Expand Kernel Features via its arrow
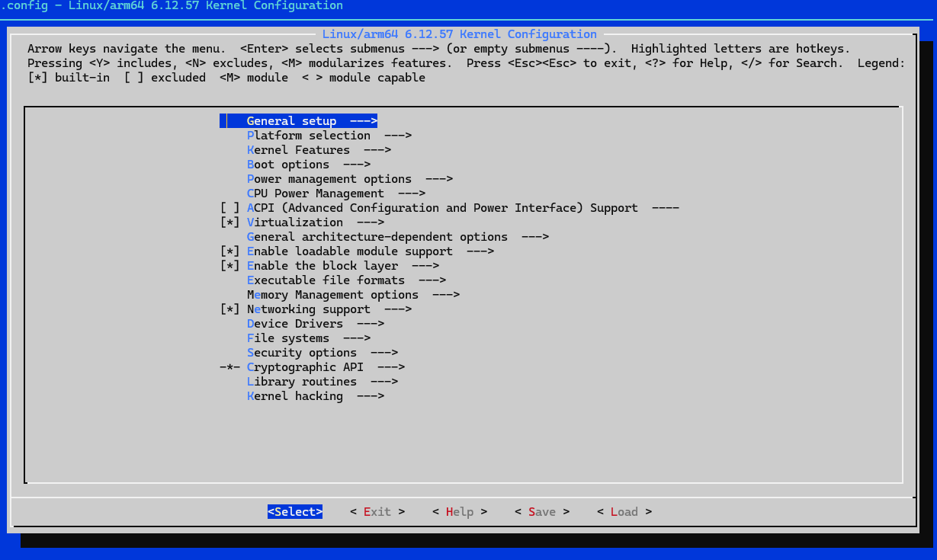The width and height of the screenshot is (937, 560). pyautogui.click(x=377, y=150)
